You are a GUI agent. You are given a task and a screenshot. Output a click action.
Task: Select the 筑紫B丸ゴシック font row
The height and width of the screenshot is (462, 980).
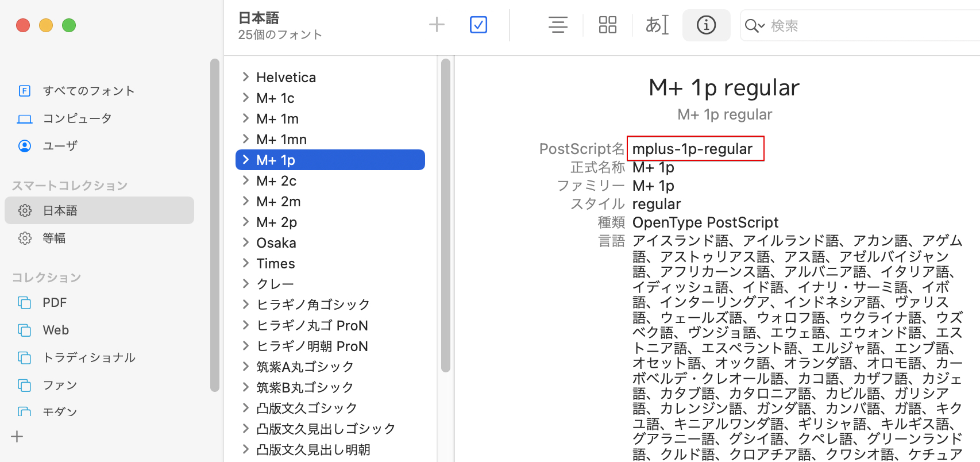(330, 387)
